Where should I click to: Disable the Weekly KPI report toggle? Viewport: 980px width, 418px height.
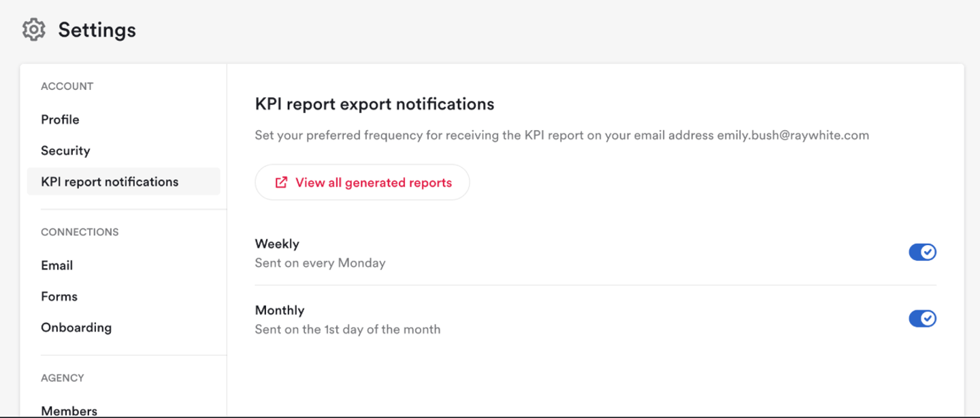[x=922, y=253]
